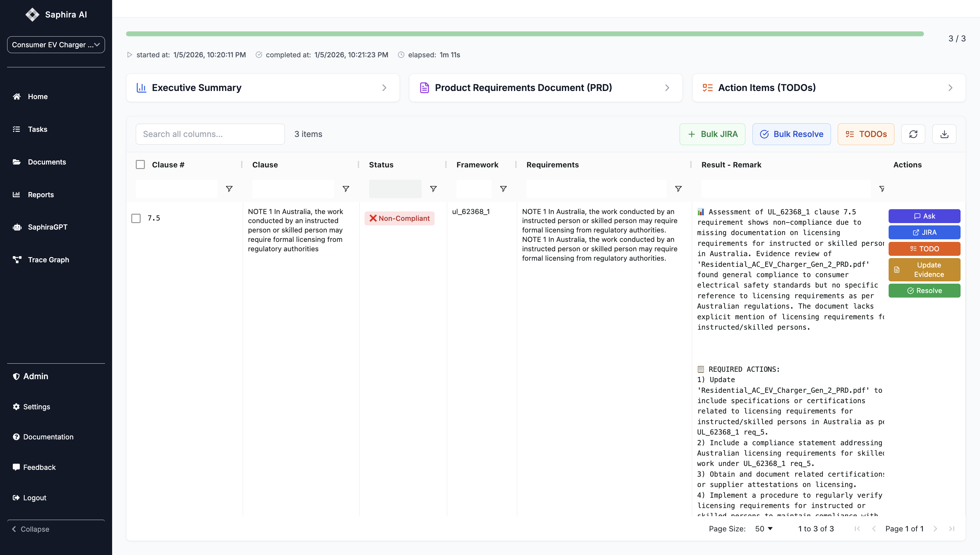Click the download export icon

pyautogui.click(x=944, y=134)
